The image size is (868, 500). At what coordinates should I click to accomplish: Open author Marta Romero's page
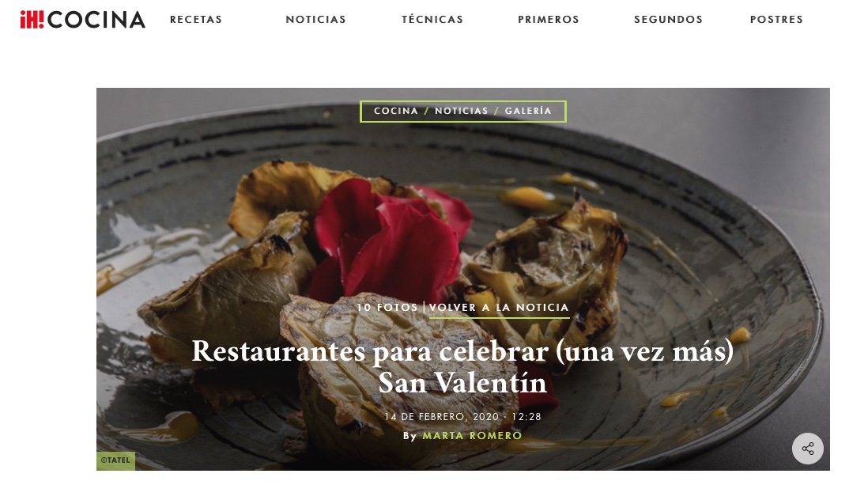(472, 436)
